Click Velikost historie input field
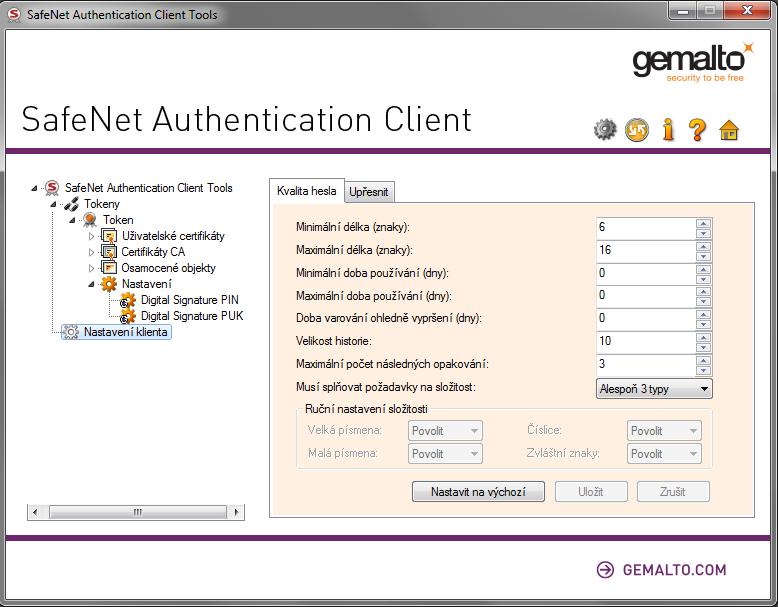 (646, 342)
